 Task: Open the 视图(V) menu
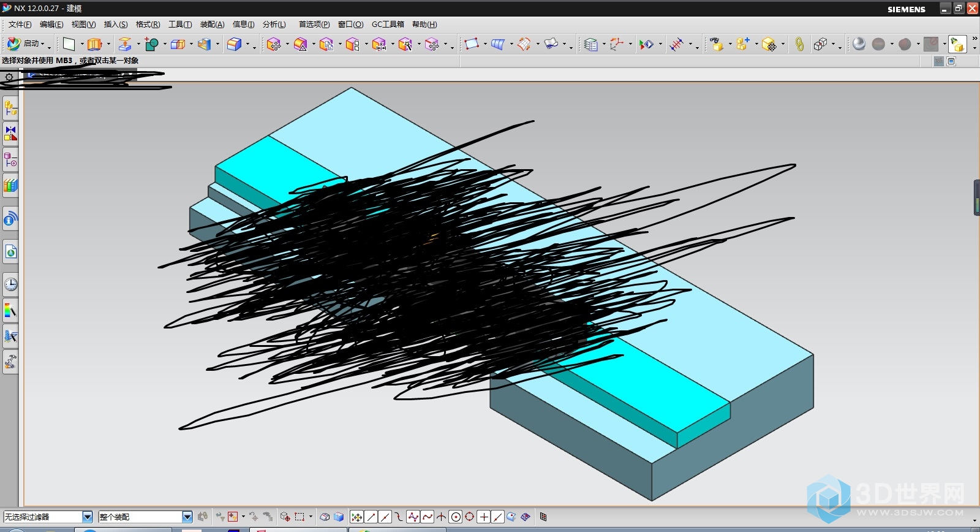(83, 25)
